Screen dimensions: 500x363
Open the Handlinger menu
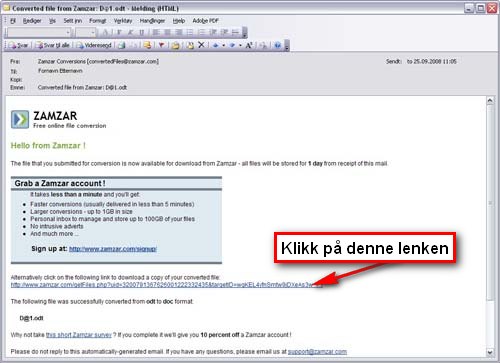coord(152,21)
